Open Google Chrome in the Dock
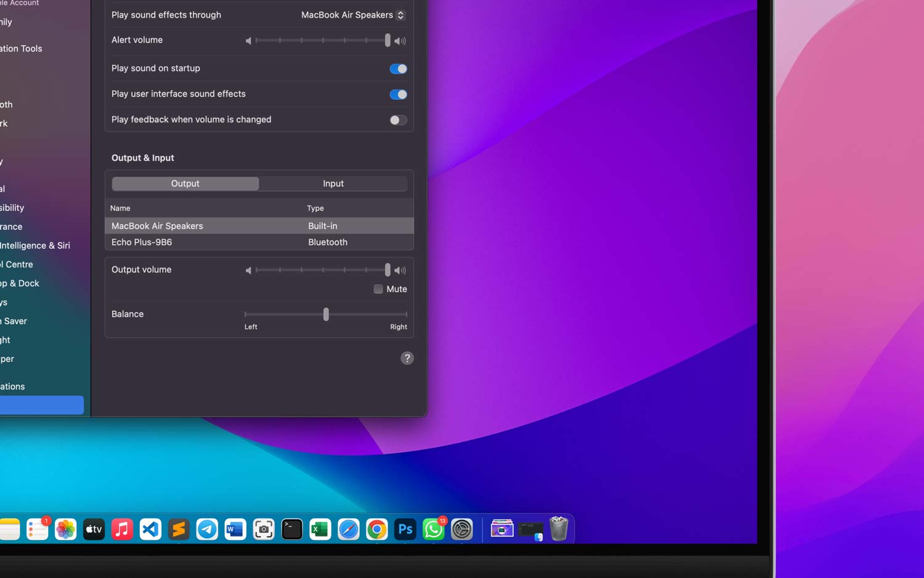The width and height of the screenshot is (924, 578). [x=377, y=529]
